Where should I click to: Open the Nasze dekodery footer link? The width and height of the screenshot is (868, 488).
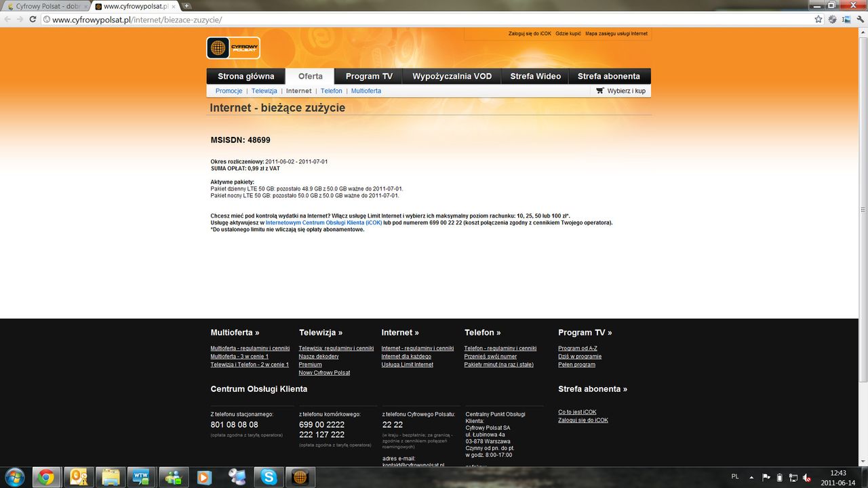(319, 357)
